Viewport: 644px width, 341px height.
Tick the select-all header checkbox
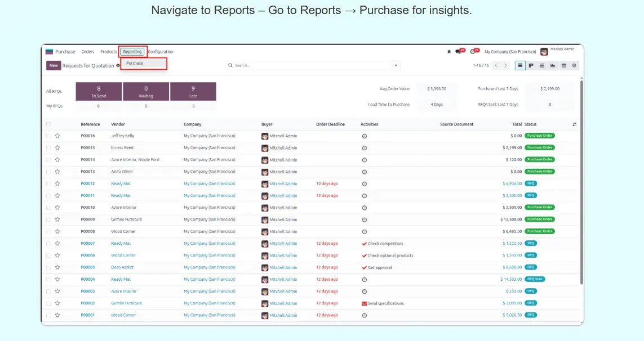(48, 124)
